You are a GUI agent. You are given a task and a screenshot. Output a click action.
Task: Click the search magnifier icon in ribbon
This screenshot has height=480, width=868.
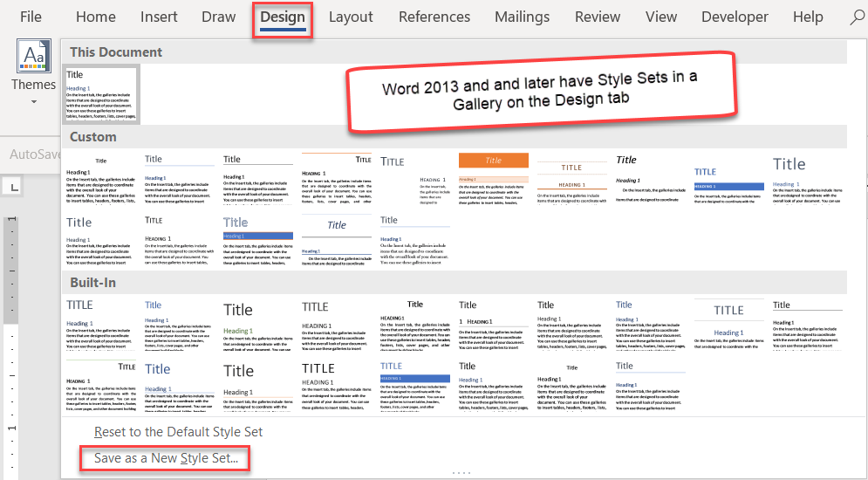[x=858, y=17]
